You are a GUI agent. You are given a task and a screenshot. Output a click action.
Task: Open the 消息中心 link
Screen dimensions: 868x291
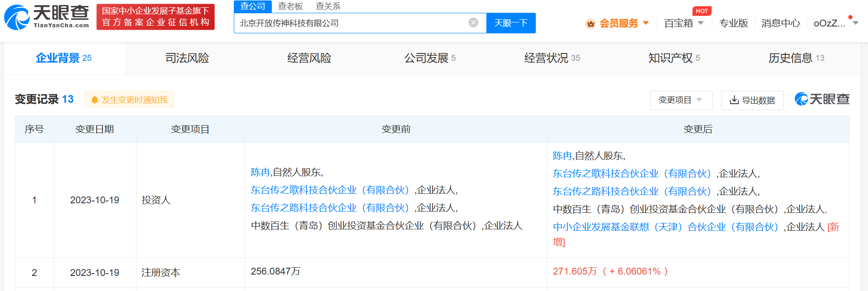click(781, 23)
